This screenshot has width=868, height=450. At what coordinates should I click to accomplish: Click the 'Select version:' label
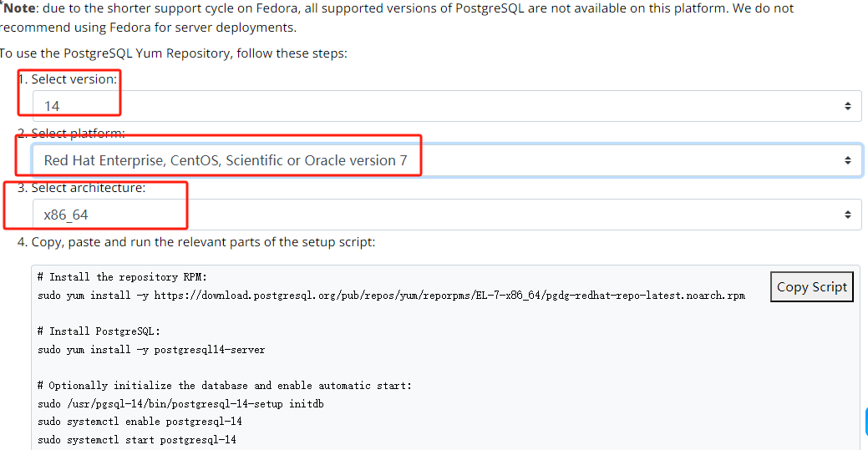click(74, 79)
